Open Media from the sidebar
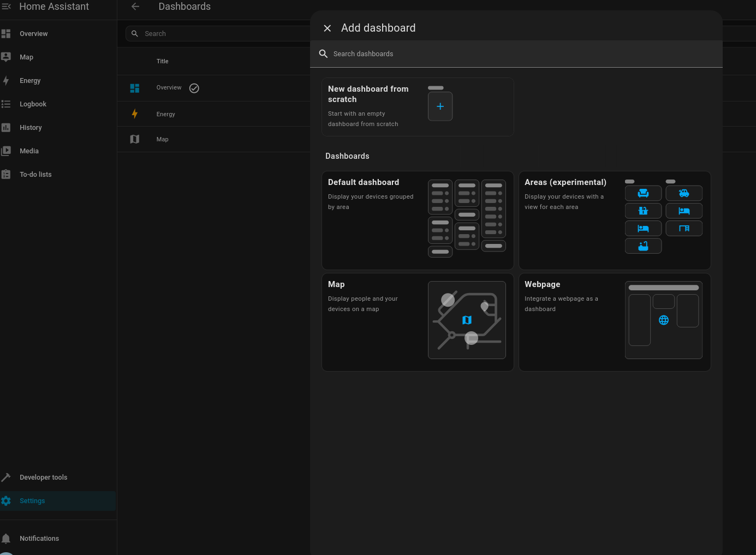 [x=58, y=151]
